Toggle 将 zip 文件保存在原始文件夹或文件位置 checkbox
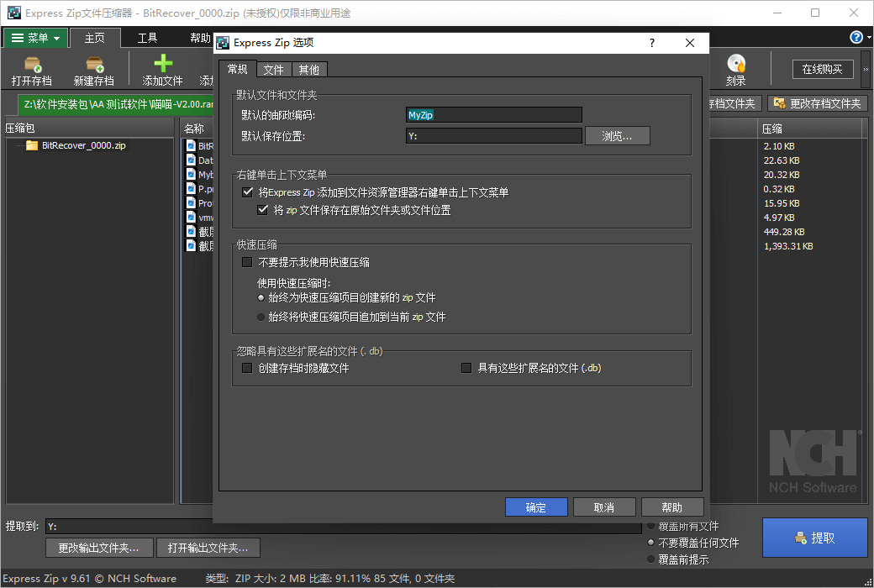874x588 pixels. coord(262,210)
